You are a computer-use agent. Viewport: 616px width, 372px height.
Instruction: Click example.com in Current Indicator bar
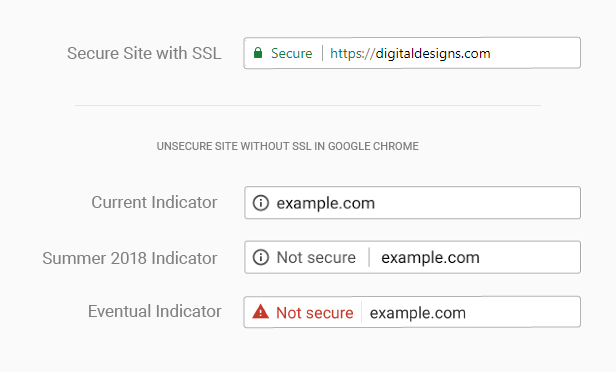tap(326, 203)
